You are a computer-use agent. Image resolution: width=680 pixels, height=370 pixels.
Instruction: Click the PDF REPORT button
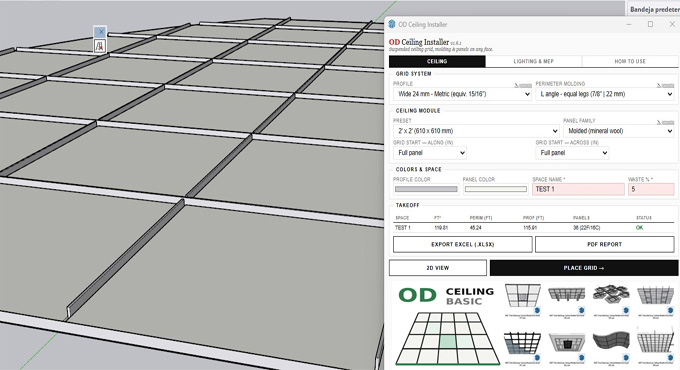pyautogui.click(x=605, y=245)
